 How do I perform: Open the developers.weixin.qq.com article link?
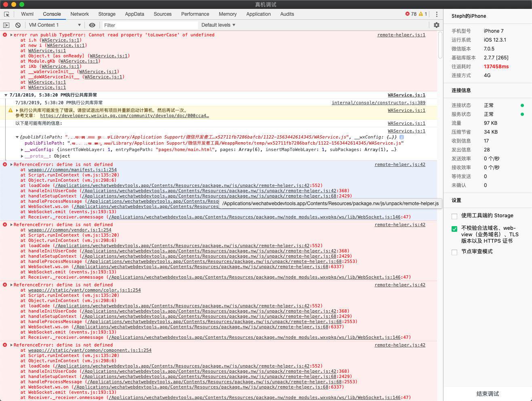(x=125, y=116)
